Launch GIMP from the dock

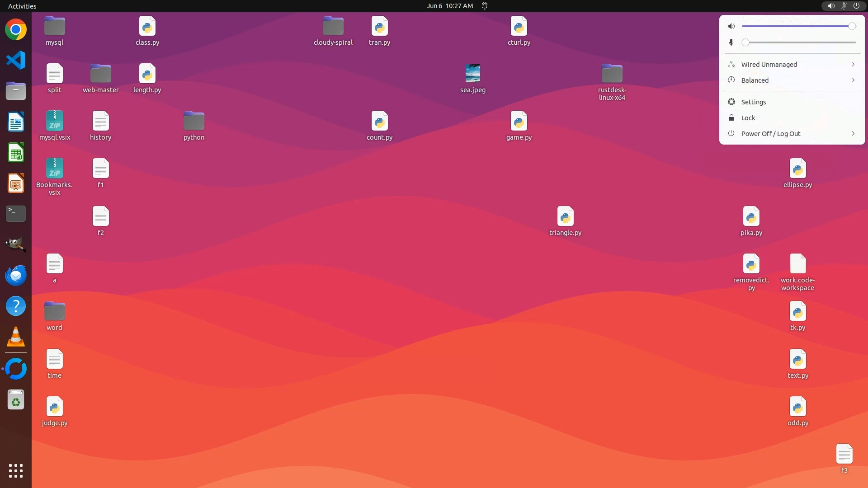(x=16, y=244)
